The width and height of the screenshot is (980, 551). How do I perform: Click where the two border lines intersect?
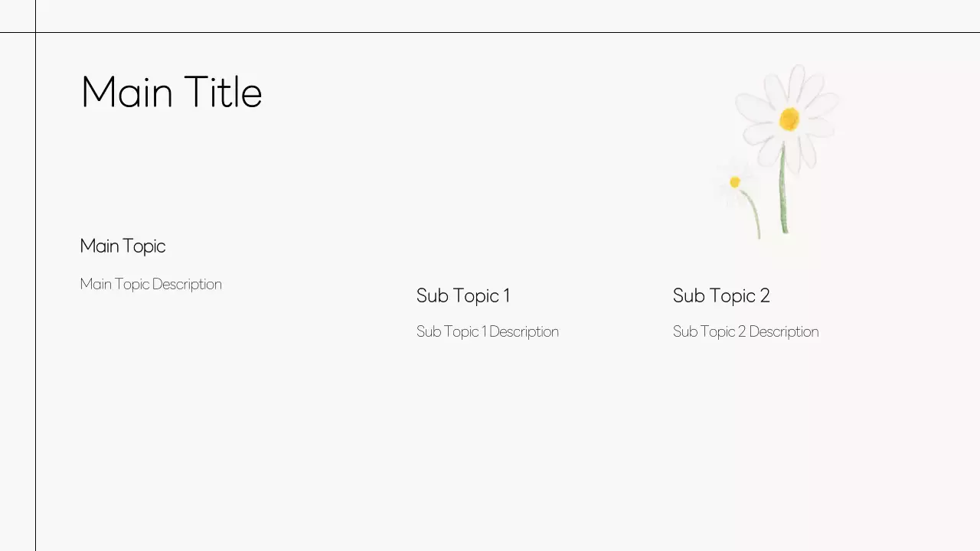35,32
